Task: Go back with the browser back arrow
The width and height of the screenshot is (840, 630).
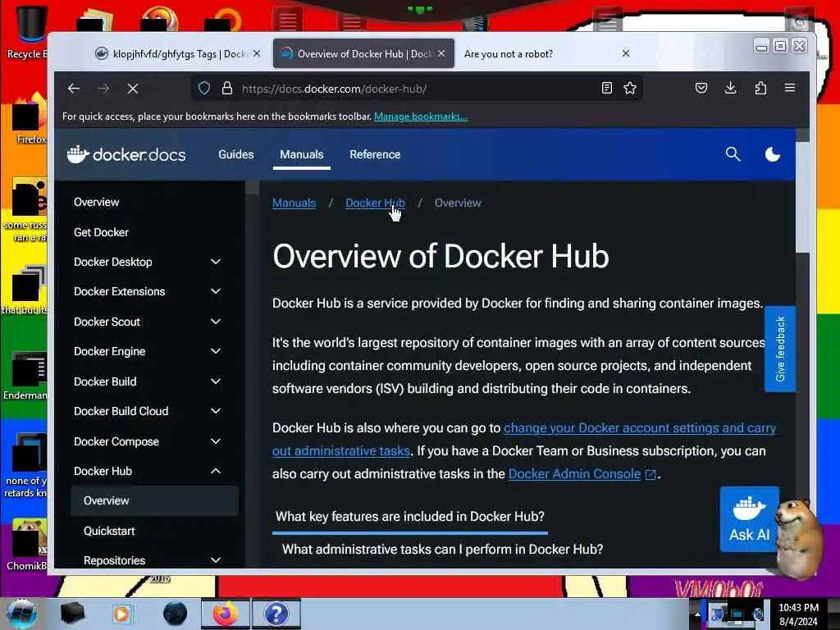Action: click(x=74, y=89)
